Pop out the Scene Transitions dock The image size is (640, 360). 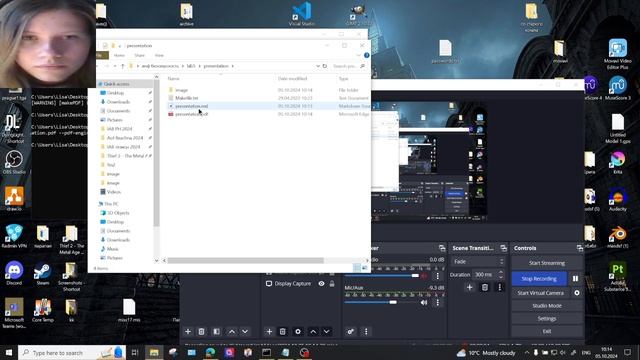pyautogui.click(x=503, y=248)
